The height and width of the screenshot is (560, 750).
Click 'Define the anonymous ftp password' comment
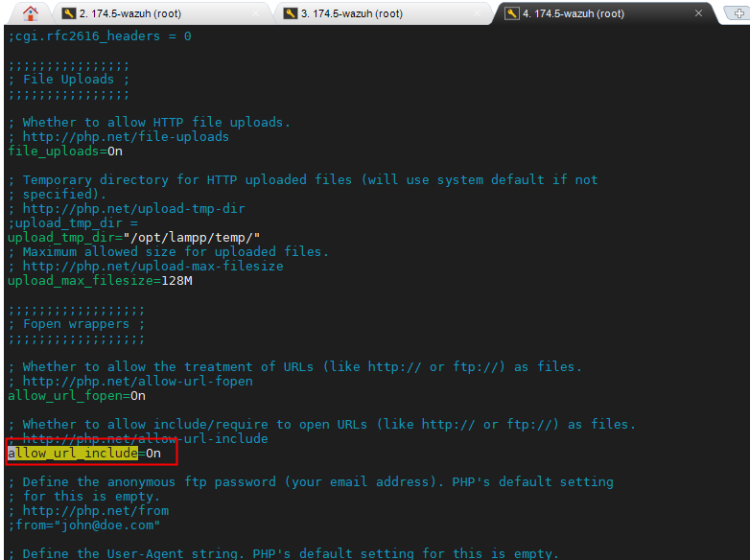(x=311, y=481)
